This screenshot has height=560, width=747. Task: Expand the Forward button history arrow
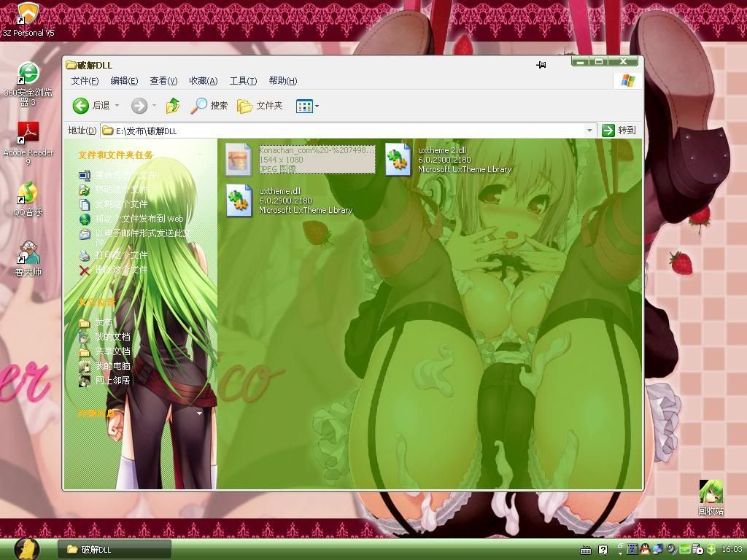tap(155, 105)
